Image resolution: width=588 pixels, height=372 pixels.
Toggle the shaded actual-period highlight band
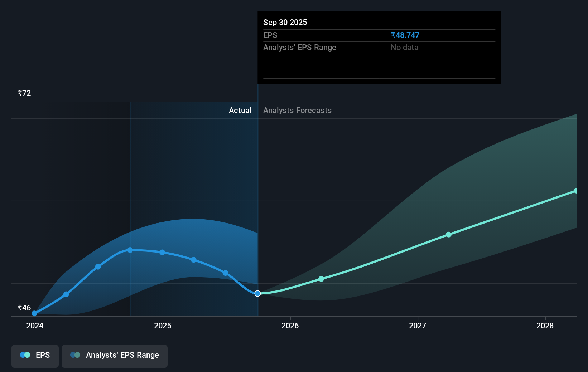[x=193, y=179]
